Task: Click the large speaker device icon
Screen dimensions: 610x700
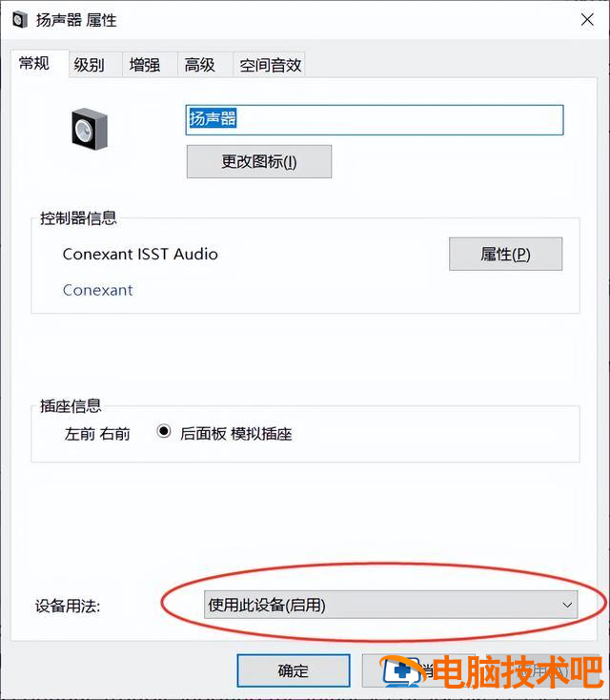Action: 90,129
